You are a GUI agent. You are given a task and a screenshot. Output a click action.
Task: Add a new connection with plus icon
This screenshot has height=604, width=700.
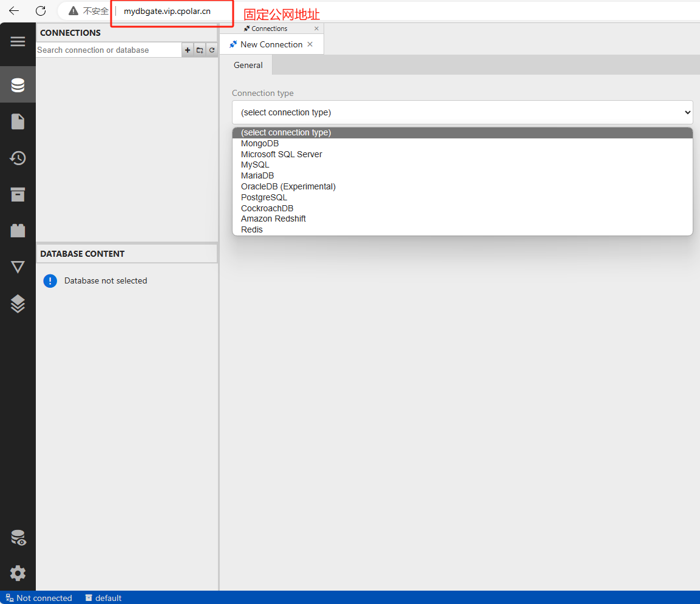(188, 50)
